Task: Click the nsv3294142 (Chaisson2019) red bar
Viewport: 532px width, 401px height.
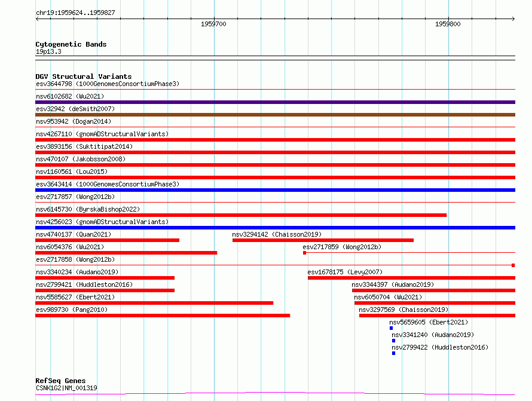Action: (x=323, y=240)
